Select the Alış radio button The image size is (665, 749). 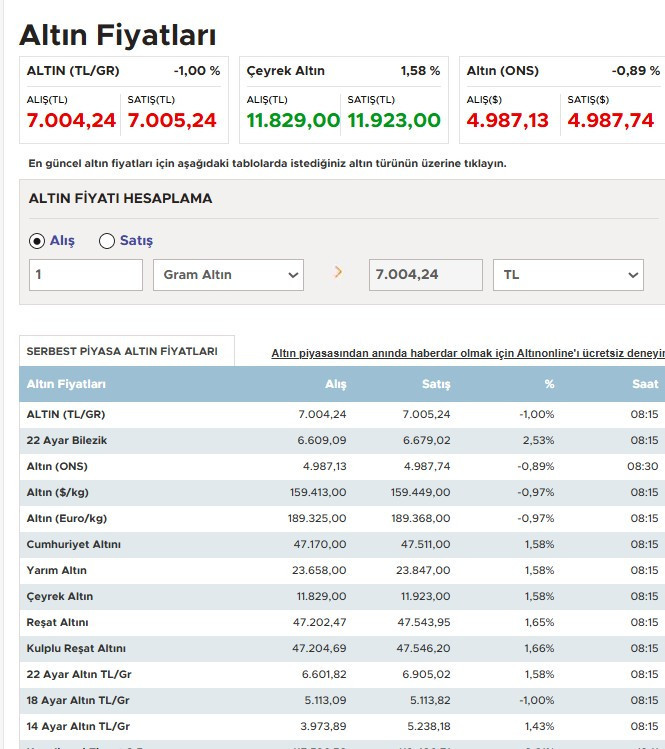(x=37, y=241)
